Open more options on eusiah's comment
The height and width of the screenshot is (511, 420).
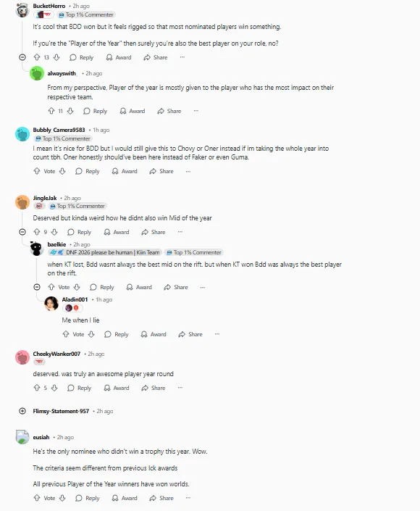coord(188,498)
